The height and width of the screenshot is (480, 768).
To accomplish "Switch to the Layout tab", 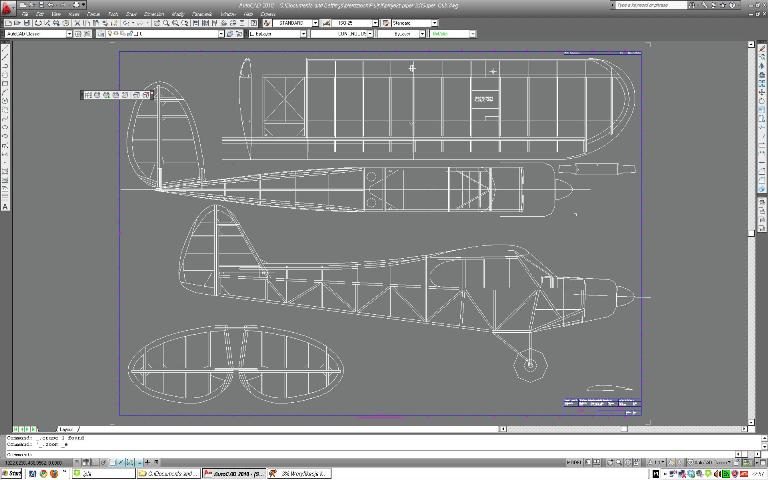I will [x=66, y=429].
